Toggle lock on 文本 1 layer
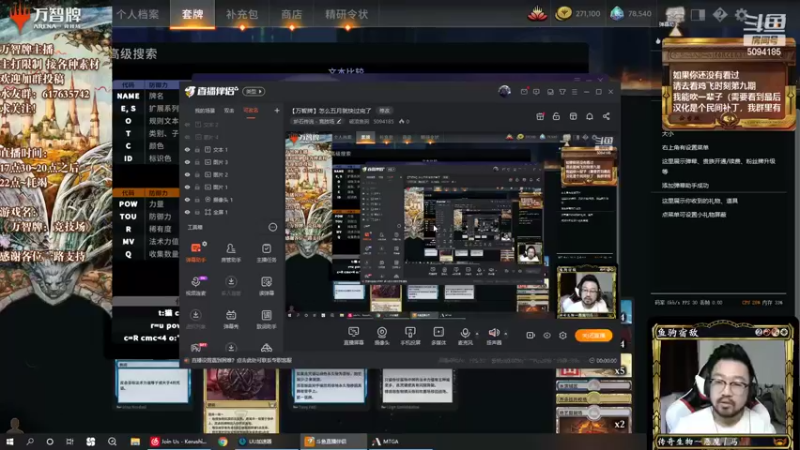 pyautogui.click(x=197, y=149)
